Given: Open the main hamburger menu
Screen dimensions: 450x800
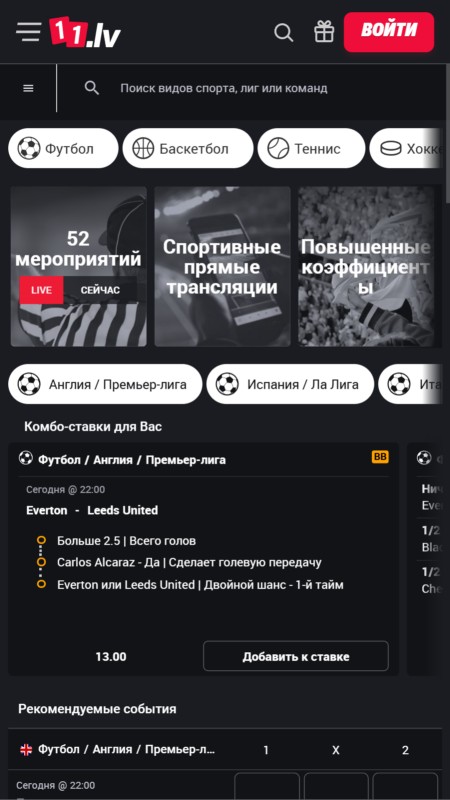Looking at the screenshot, I should [29, 32].
